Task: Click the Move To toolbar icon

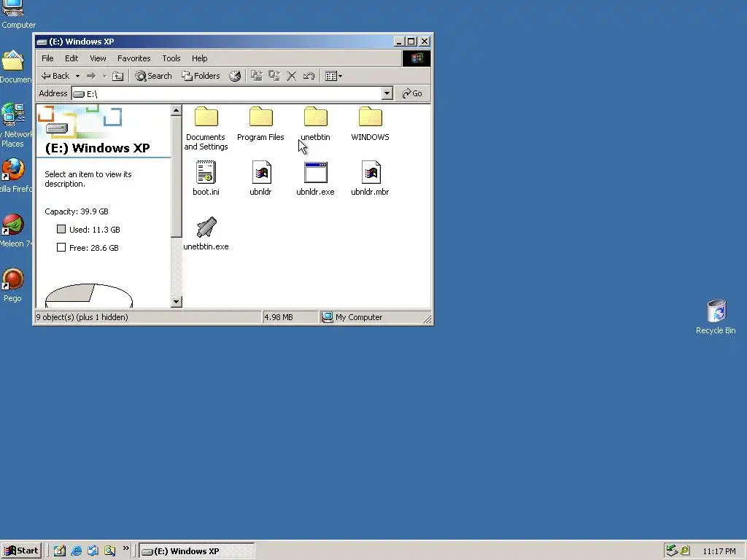Action: click(256, 76)
